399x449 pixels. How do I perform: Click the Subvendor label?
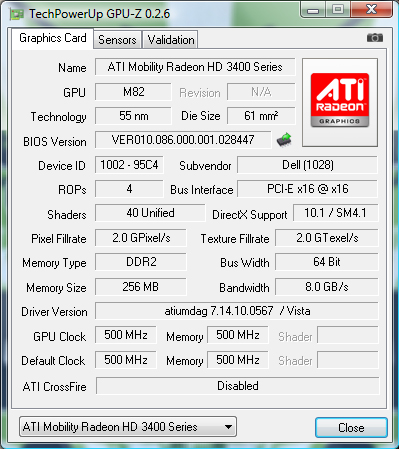coord(205,166)
